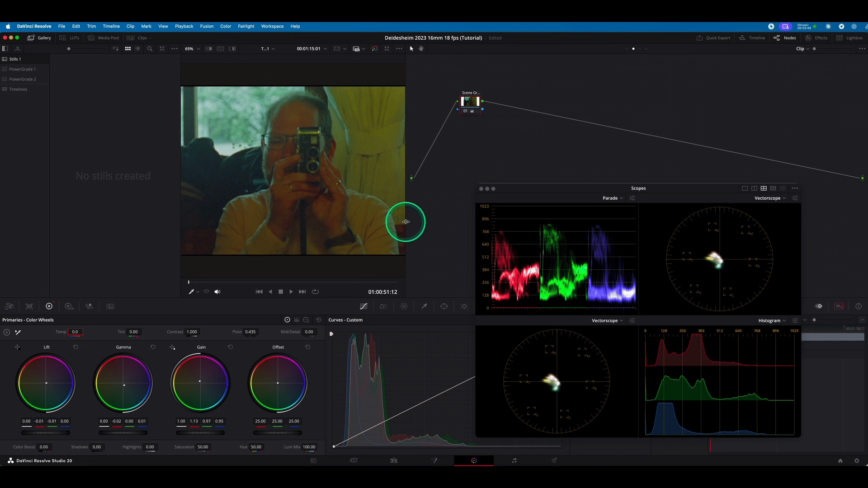The height and width of the screenshot is (488, 868).
Task: Open the Histogram scope type dropdown
Action: 772,321
